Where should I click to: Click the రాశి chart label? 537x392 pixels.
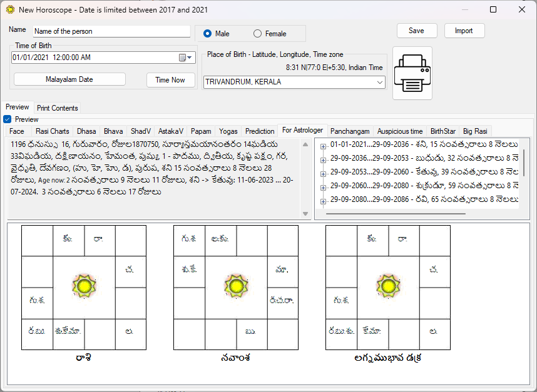(83, 358)
